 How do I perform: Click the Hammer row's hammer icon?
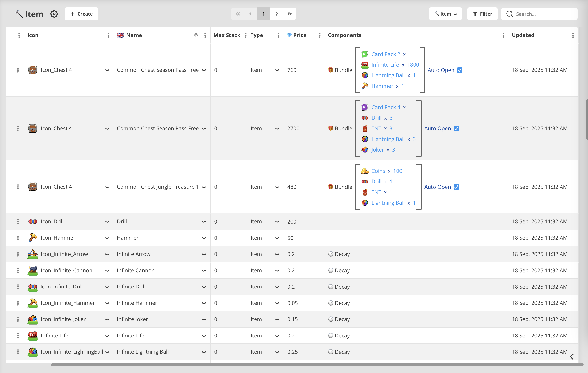(32, 238)
